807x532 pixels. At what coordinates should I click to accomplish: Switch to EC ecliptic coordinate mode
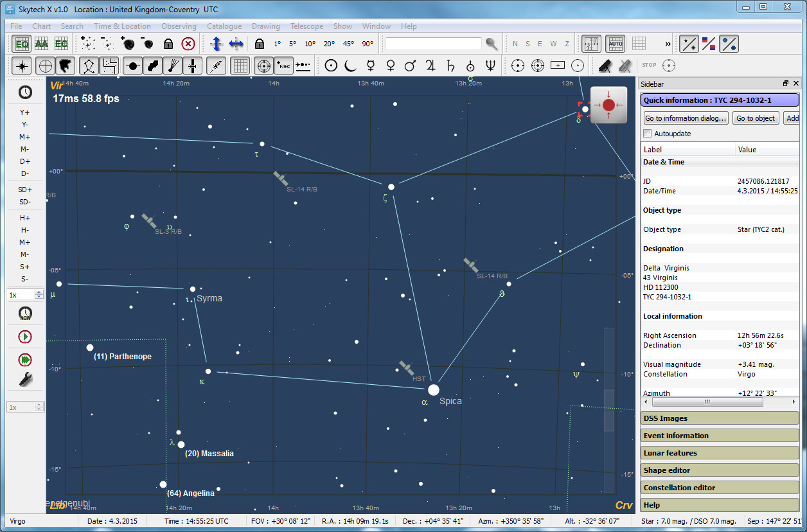pyautogui.click(x=61, y=44)
